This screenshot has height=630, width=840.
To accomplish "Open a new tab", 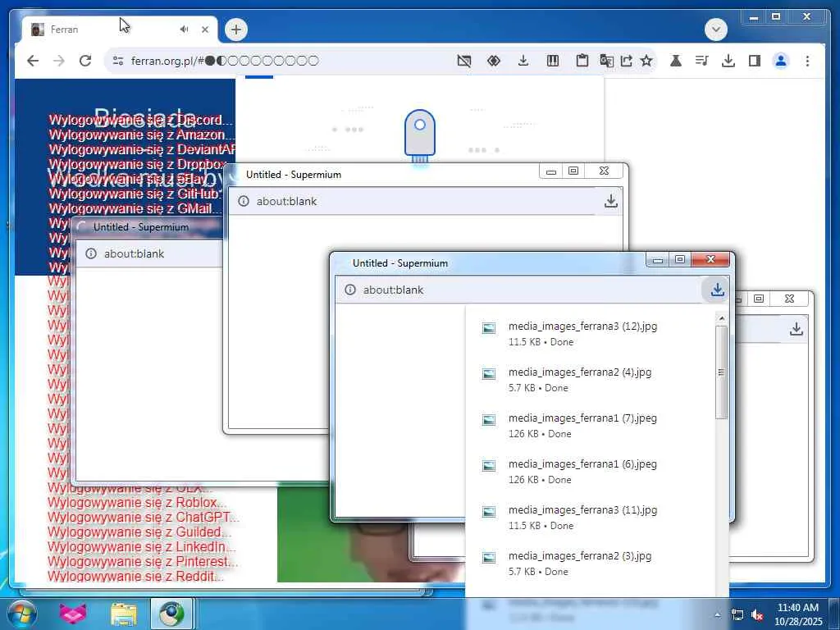I will (x=236, y=30).
